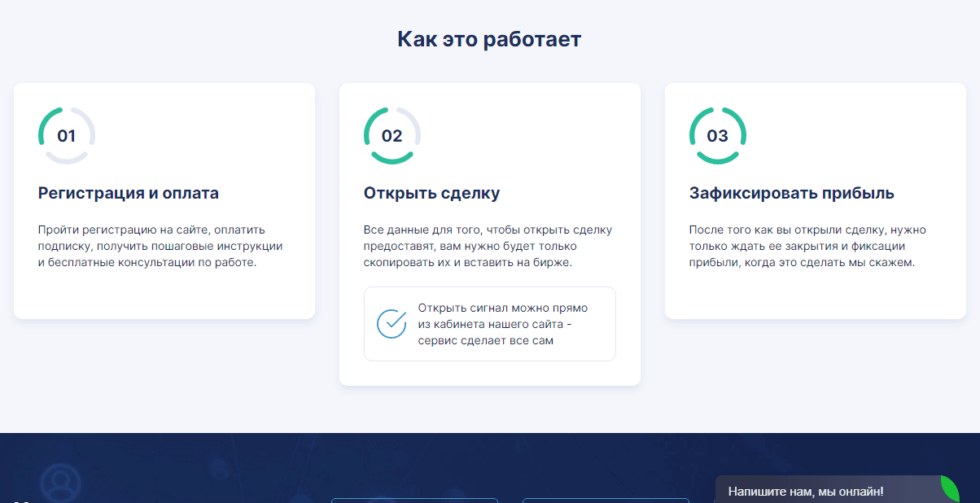Click the "Открыть сделку" card title
The height and width of the screenshot is (503, 980).
click(431, 194)
